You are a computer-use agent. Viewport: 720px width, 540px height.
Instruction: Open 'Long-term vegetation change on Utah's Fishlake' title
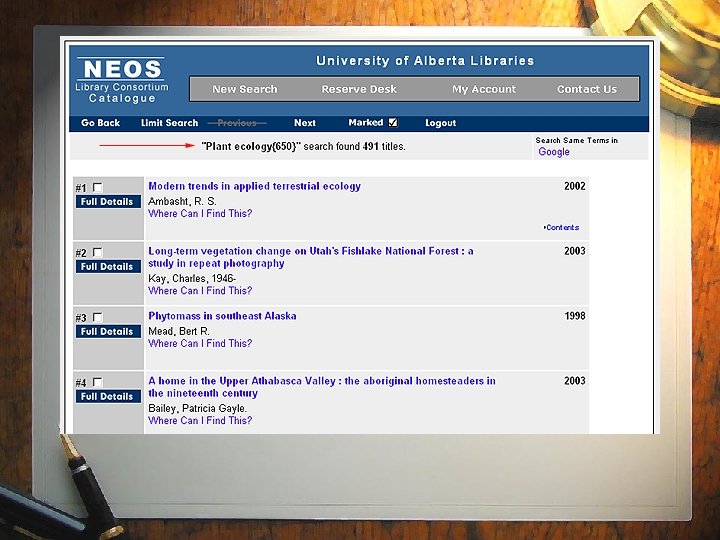click(310, 257)
